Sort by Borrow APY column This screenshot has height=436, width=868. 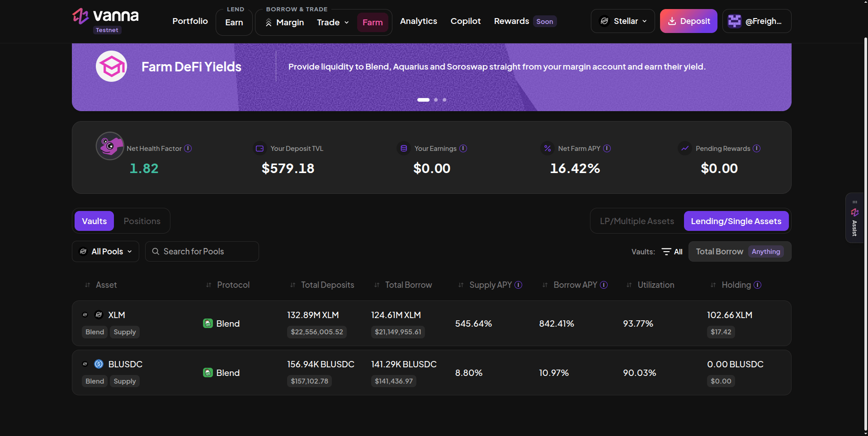pyautogui.click(x=570, y=285)
